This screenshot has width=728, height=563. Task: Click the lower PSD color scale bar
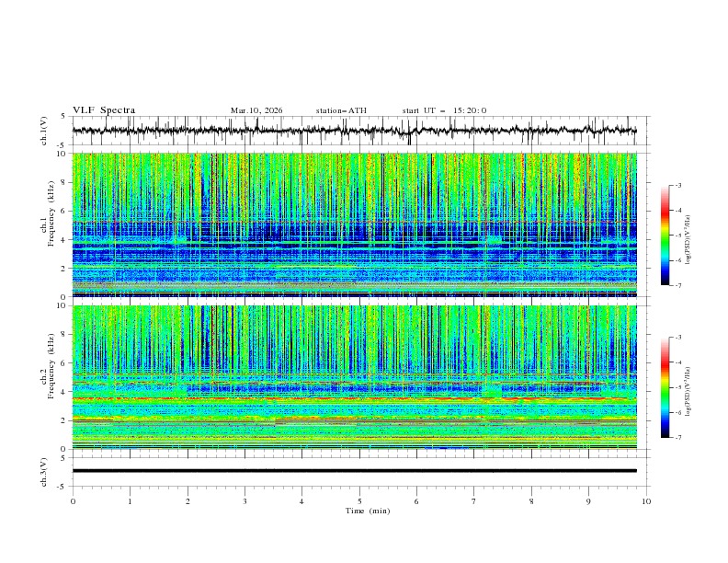tap(665, 387)
